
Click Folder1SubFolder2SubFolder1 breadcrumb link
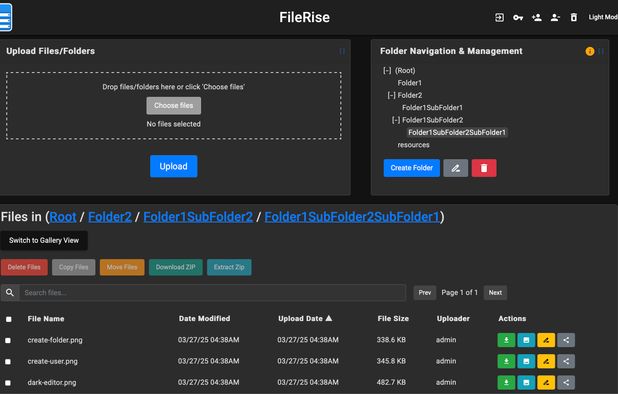(x=352, y=217)
